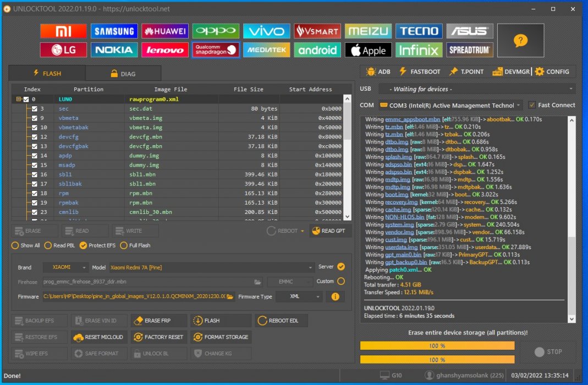588x385 pixels.
Task: Click the FACTORY RESET button
Action: point(158,337)
